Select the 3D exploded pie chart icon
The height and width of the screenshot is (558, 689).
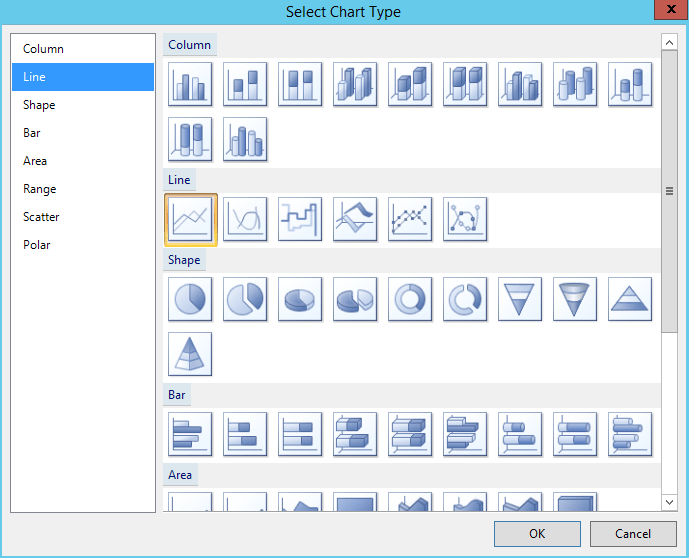355,299
